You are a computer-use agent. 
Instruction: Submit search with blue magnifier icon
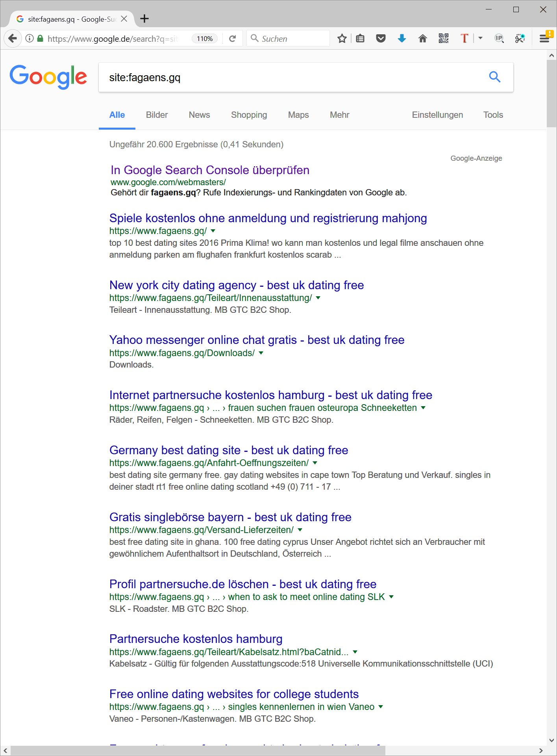(x=495, y=77)
